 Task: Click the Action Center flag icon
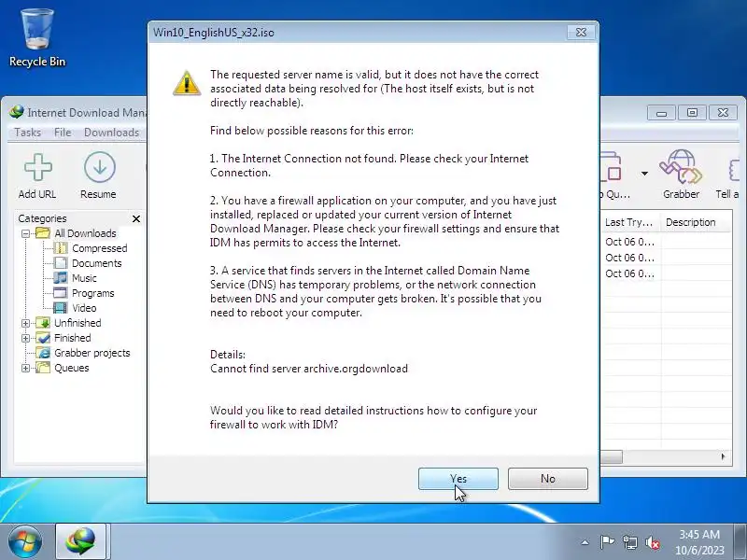click(606, 542)
